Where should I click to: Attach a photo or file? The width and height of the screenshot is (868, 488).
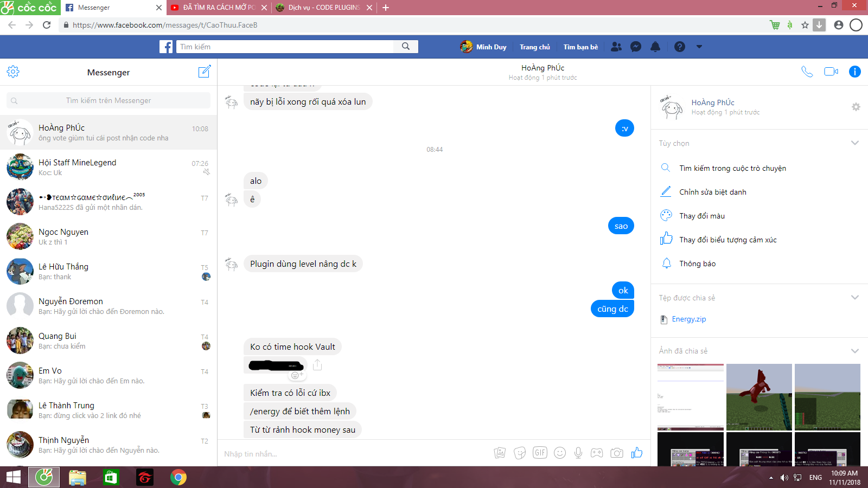500,453
